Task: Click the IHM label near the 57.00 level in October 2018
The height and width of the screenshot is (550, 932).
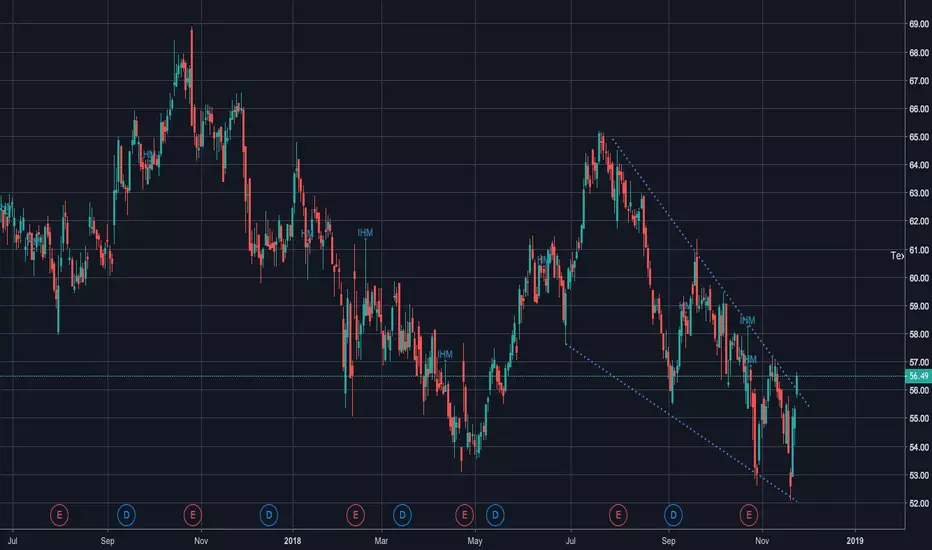Action: coord(749,360)
